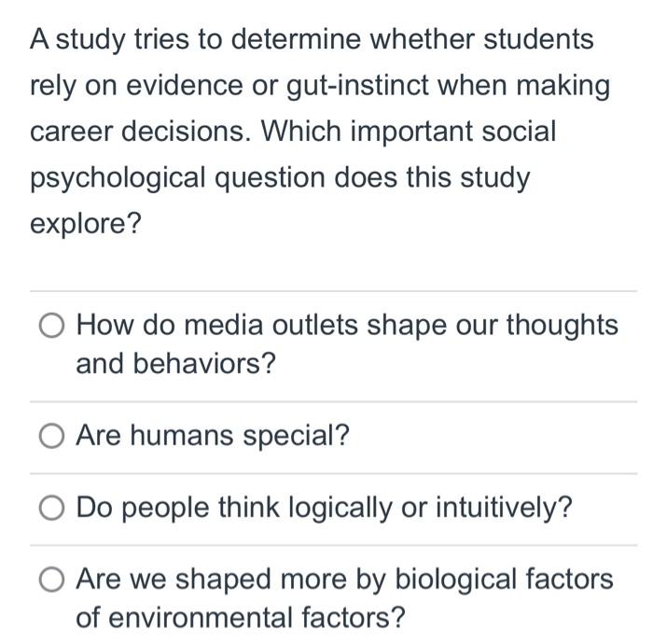Click the 'and behaviors?' line of first answer
The height and width of the screenshot is (644, 653).
(176, 364)
